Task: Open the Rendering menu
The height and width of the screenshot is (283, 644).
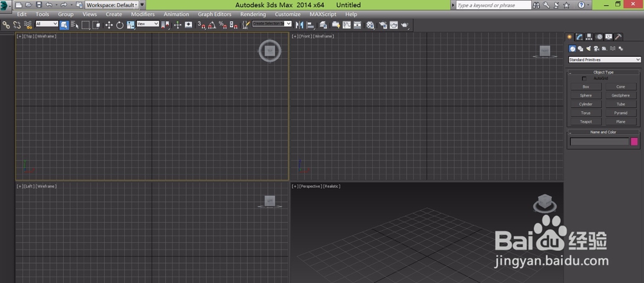Action: tap(253, 14)
